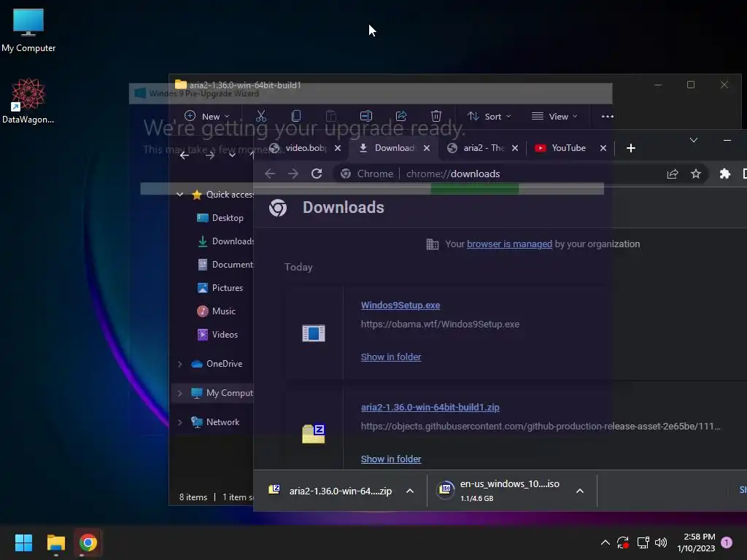Click the aria2 zip file icon in downloads list
The height and width of the screenshot is (560, 747).
tap(314, 434)
